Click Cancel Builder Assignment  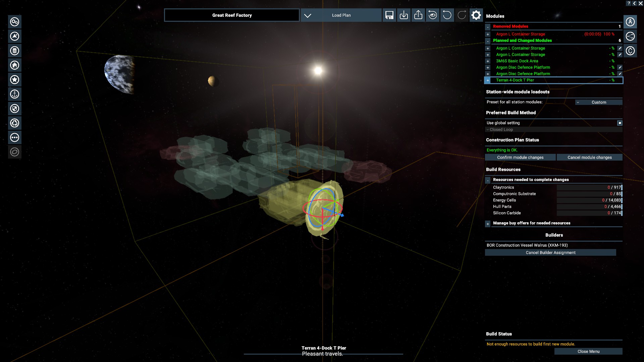coord(550,252)
